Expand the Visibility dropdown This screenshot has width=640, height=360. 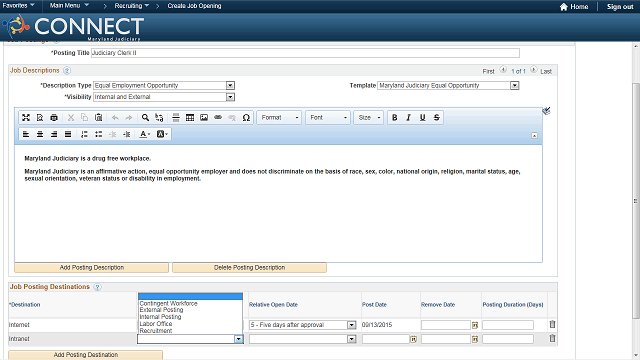230,97
